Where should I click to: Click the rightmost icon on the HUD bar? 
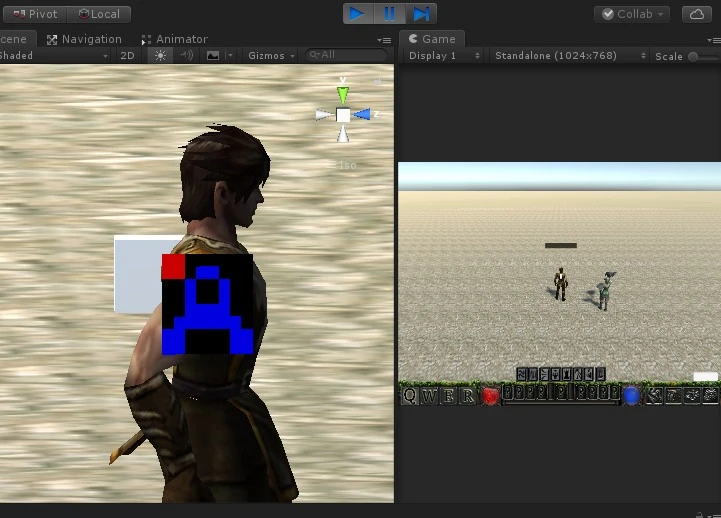pyautogui.click(x=710, y=396)
